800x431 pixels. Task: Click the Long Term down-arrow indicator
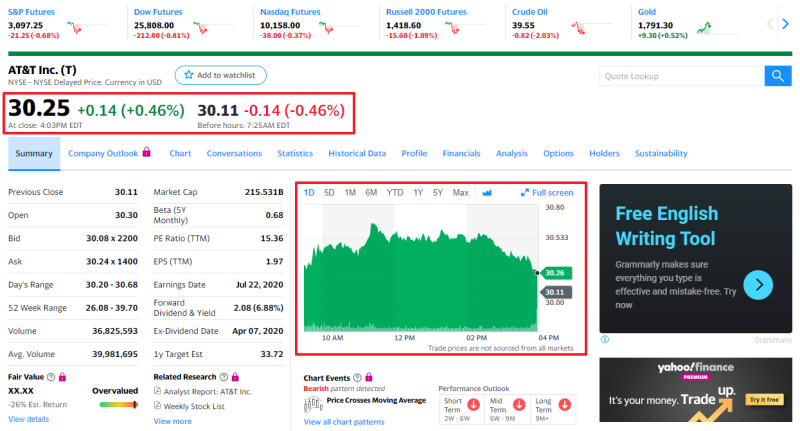pyautogui.click(x=564, y=405)
